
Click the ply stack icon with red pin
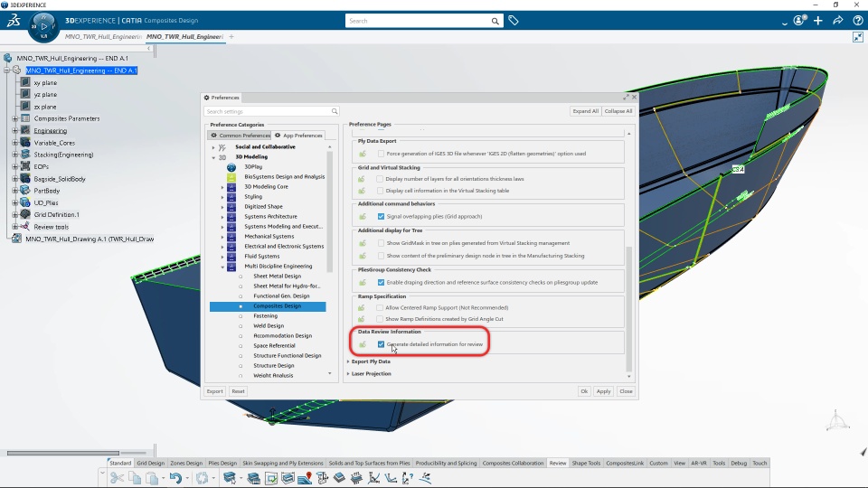pos(305,477)
